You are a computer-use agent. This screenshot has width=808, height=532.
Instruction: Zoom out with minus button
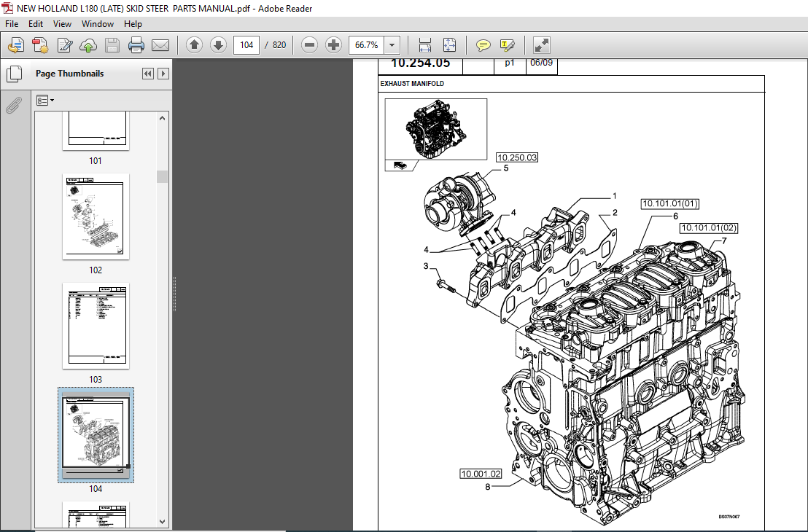click(x=309, y=45)
